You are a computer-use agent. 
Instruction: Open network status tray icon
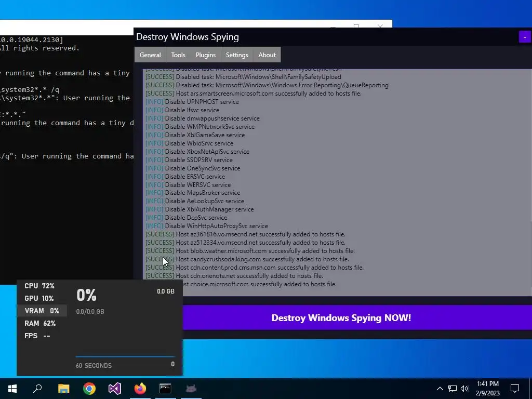pos(453,389)
